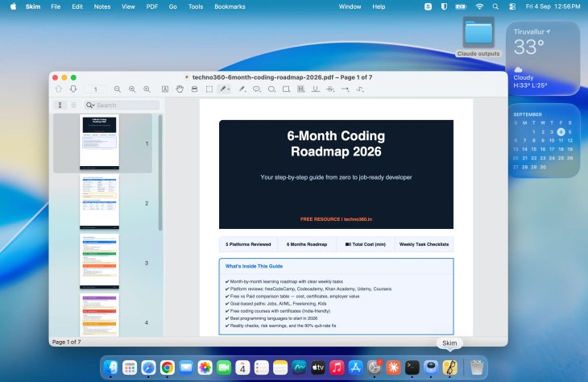The height and width of the screenshot is (382, 588).
Task: Click the Tiruvallur weather widget
Action: pyautogui.click(x=543, y=58)
